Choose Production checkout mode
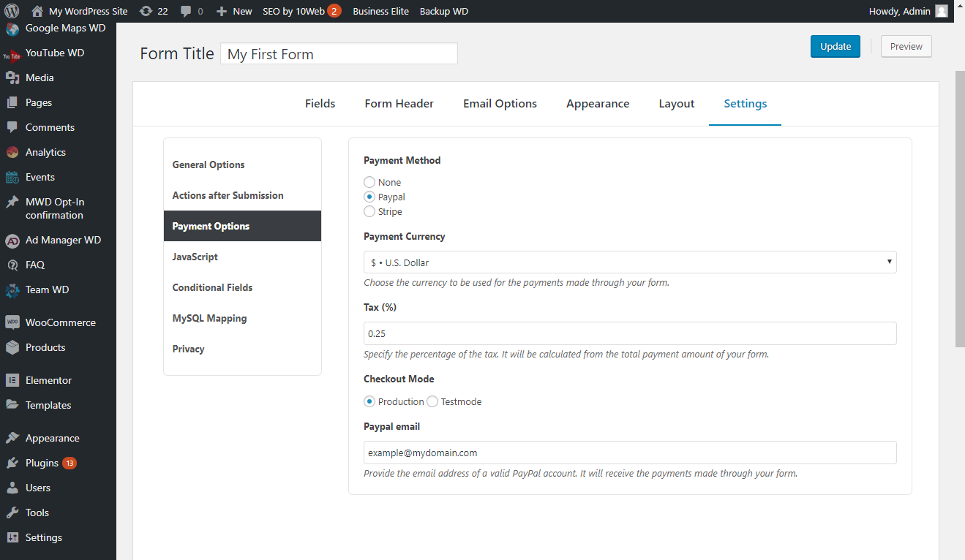The image size is (965, 560). [369, 401]
